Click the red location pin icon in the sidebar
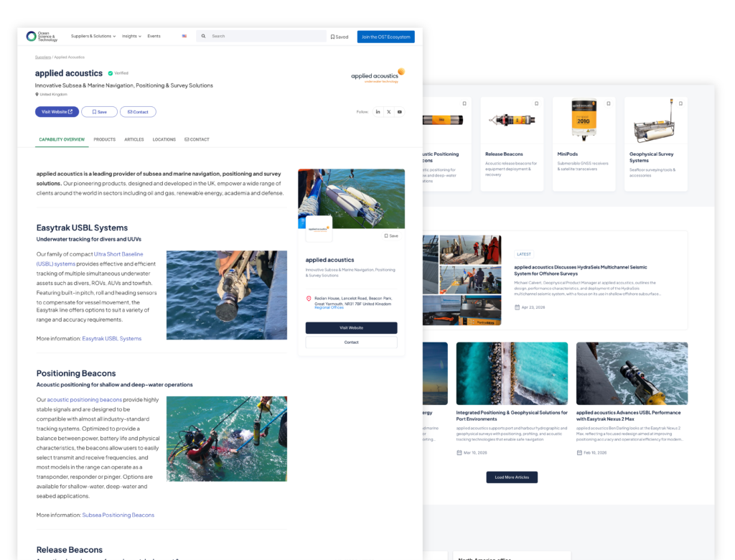Viewport: 735px width, 560px height. (x=309, y=298)
